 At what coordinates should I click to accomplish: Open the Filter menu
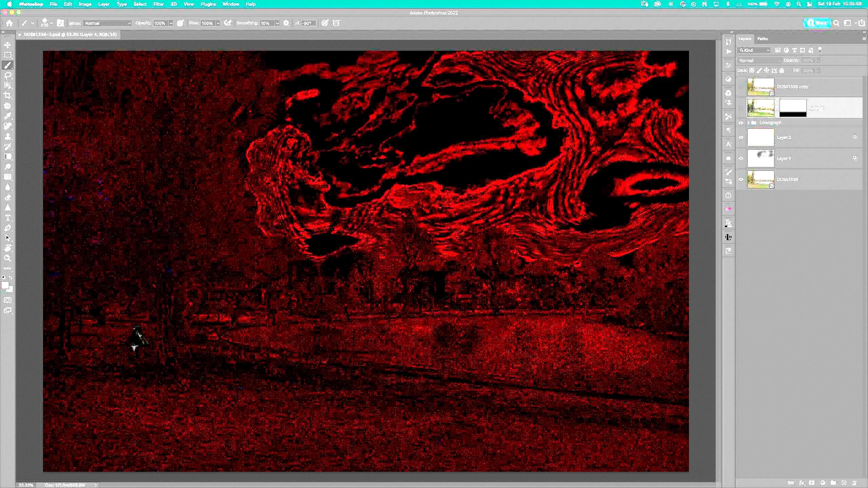158,4
